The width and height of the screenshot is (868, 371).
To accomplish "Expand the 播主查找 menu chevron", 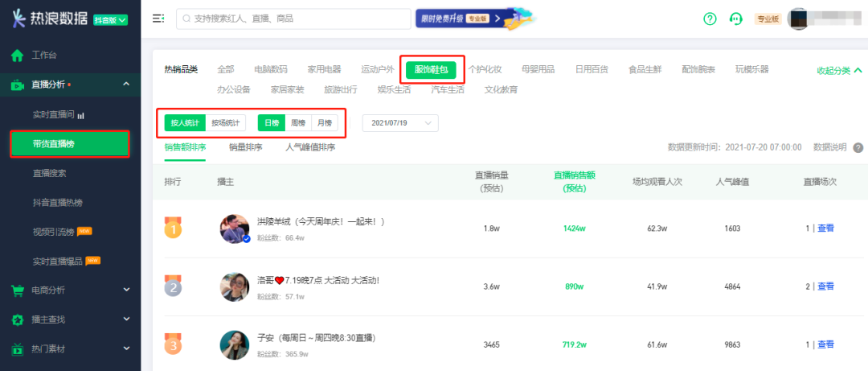I will pyautogui.click(x=126, y=319).
